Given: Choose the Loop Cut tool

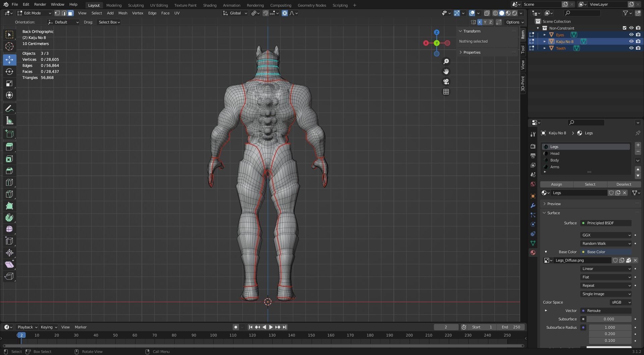Looking at the screenshot, I should 9,182.
